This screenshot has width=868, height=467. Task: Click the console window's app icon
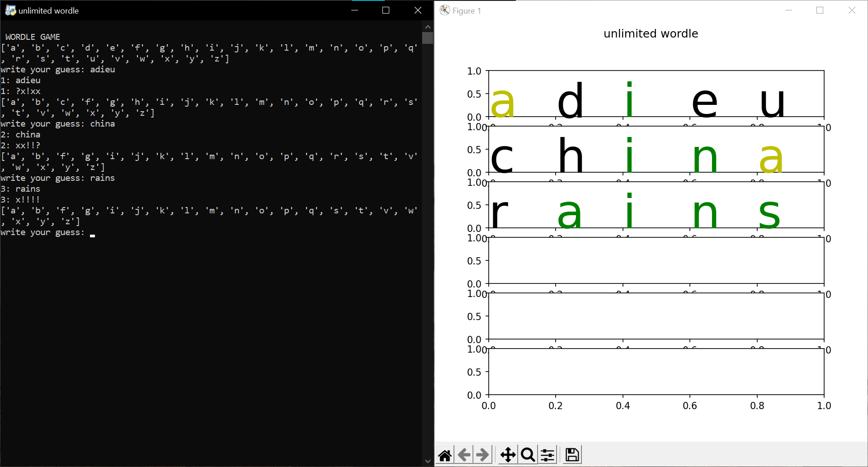click(10, 10)
